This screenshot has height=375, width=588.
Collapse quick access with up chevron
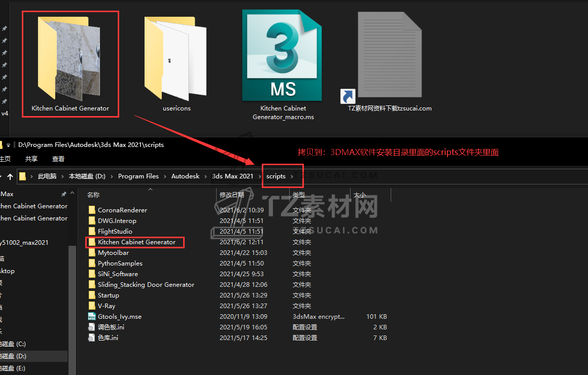click(73, 193)
